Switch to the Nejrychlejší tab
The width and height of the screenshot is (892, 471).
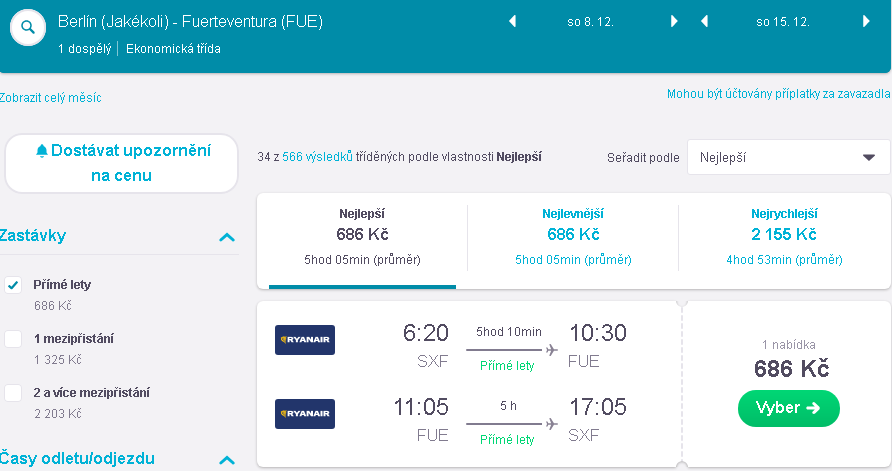(x=784, y=238)
